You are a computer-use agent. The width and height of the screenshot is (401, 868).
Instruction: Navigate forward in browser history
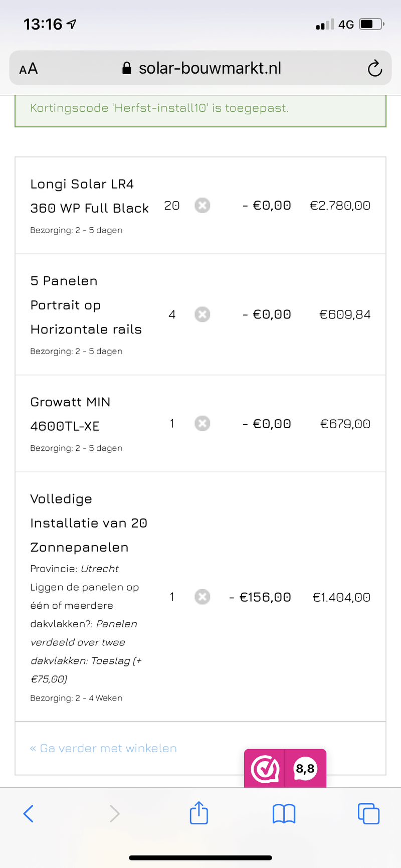click(114, 813)
